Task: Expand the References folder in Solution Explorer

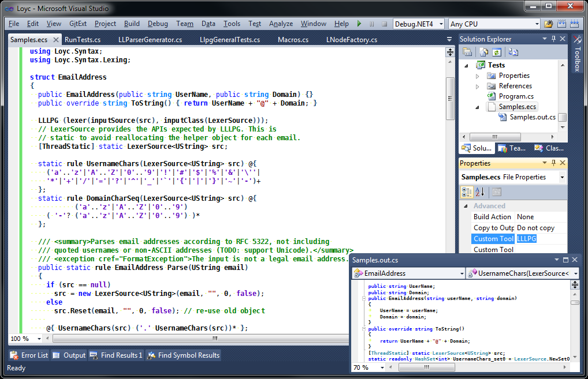Action: [477, 87]
